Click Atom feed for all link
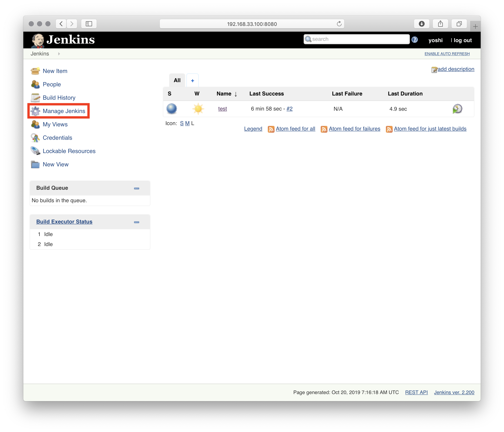This screenshot has width=504, height=432. [x=296, y=129]
